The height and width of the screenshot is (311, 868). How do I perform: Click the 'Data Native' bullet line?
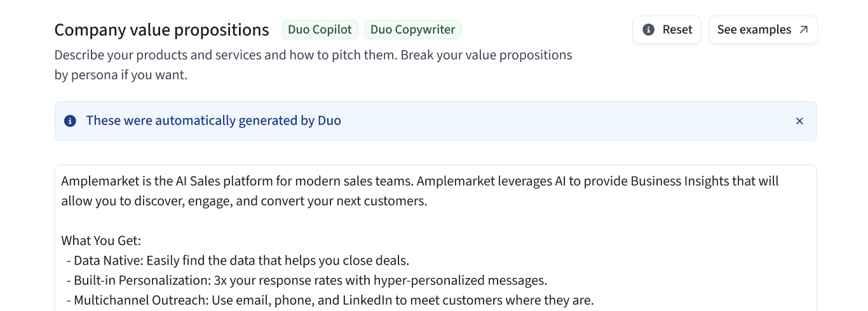click(241, 261)
